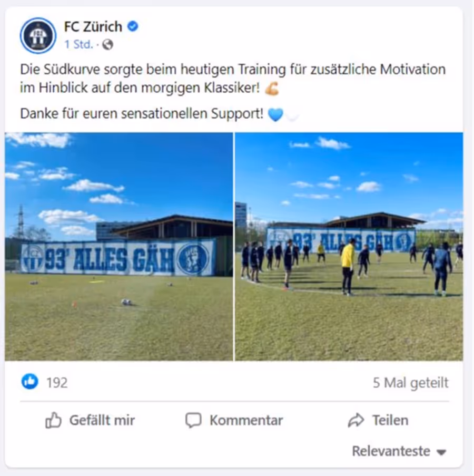The height and width of the screenshot is (476, 474).
Task: Click the blue like reaction icon
Action: (x=30, y=382)
